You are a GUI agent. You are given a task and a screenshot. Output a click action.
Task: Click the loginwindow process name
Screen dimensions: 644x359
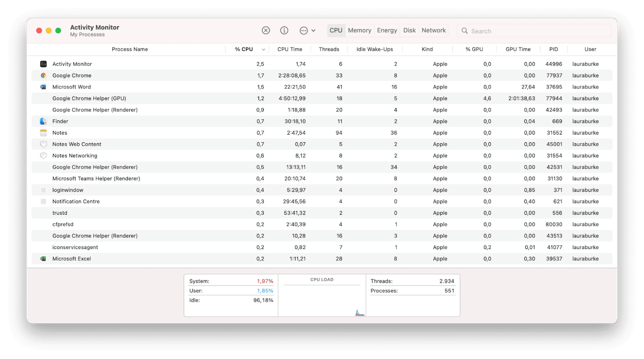[x=68, y=190]
